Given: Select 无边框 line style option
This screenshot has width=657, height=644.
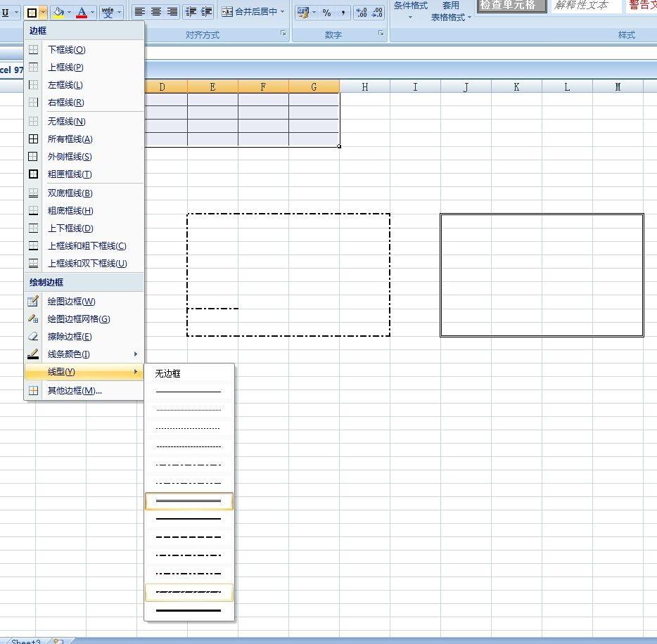Looking at the screenshot, I should click(168, 374).
